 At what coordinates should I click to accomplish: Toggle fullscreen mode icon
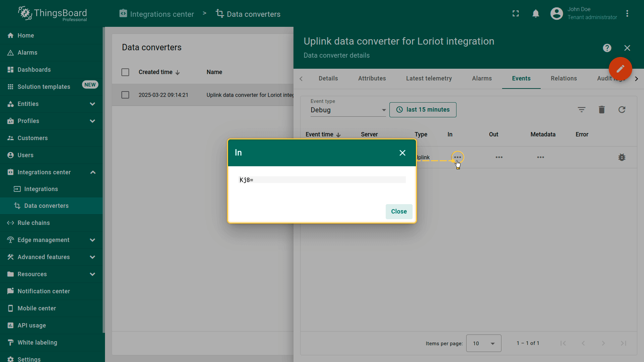(516, 14)
